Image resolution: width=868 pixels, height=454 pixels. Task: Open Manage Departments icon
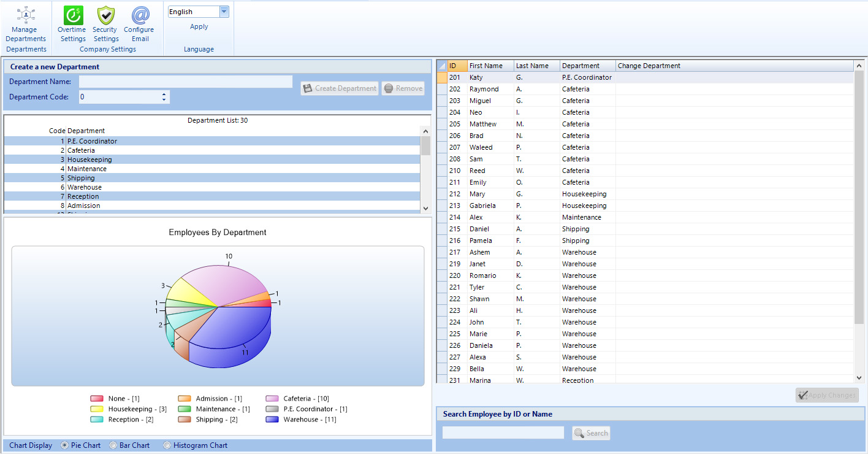pos(26,15)
